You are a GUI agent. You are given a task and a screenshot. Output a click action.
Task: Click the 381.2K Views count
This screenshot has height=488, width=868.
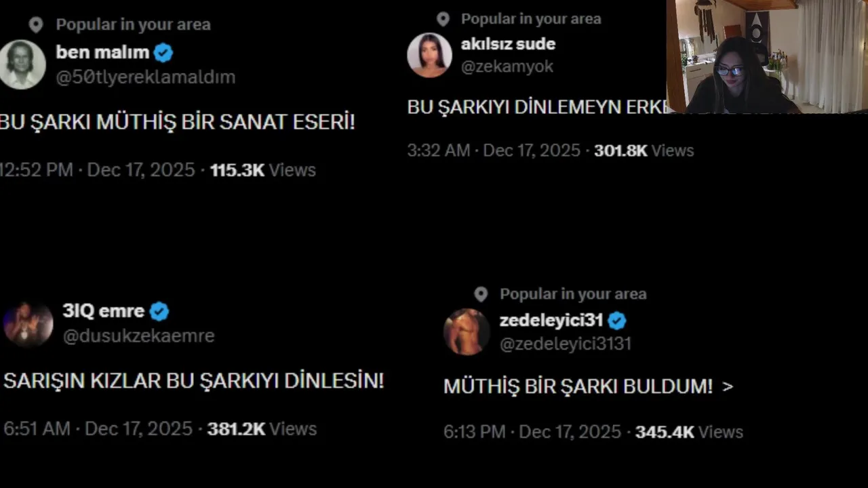tap(262, 429)
